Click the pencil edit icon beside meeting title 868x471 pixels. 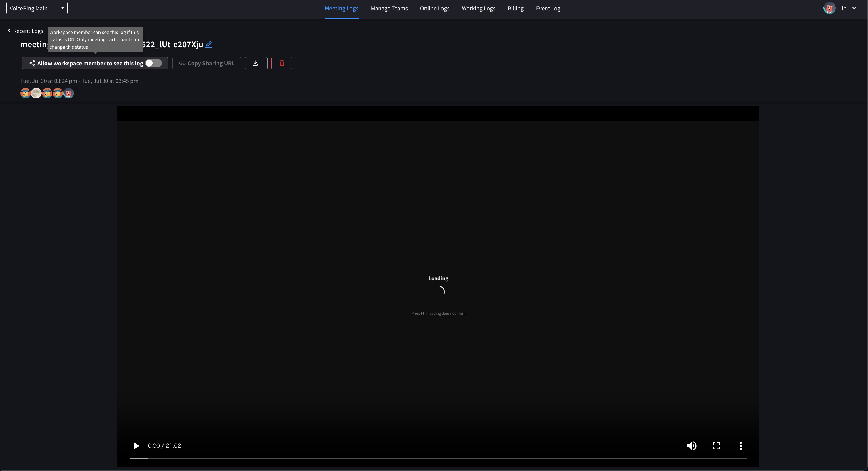point(209,44)
